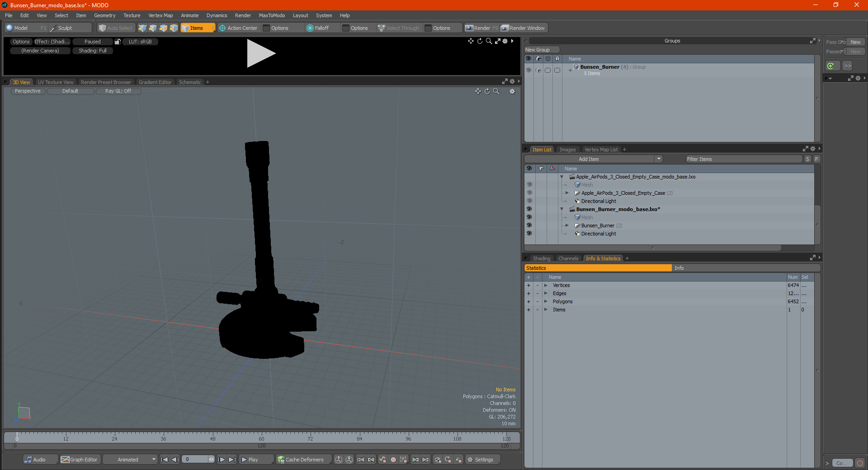Toggle visibility of Apple_AirPods_3_Closed_Empty_Case item
Image resolution: width=868 pixels, height=470 pixels.
pos(529,193)
